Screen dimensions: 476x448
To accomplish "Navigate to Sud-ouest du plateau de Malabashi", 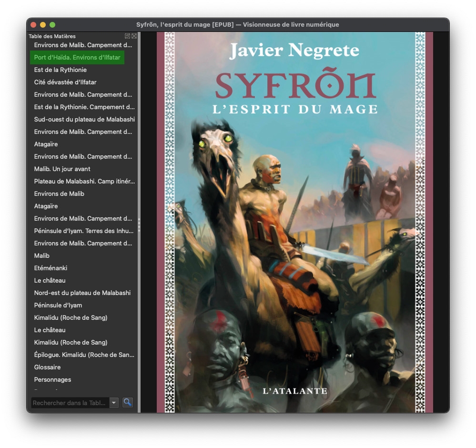I will [x=84, y=119].
